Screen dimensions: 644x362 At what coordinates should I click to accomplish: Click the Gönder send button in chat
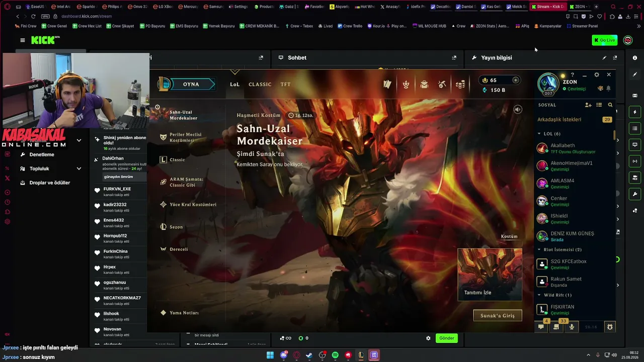point(447,338)
